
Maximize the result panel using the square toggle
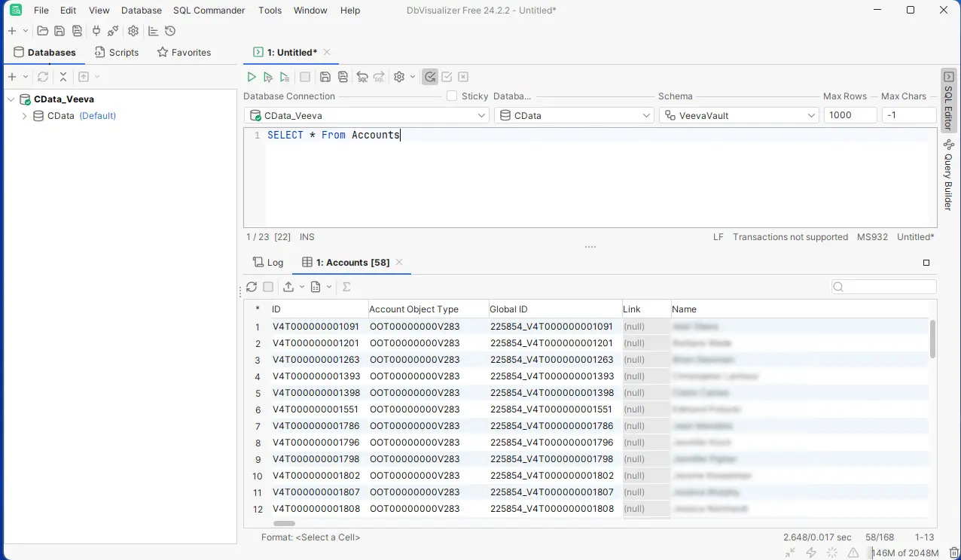click(x=926, y=263)
